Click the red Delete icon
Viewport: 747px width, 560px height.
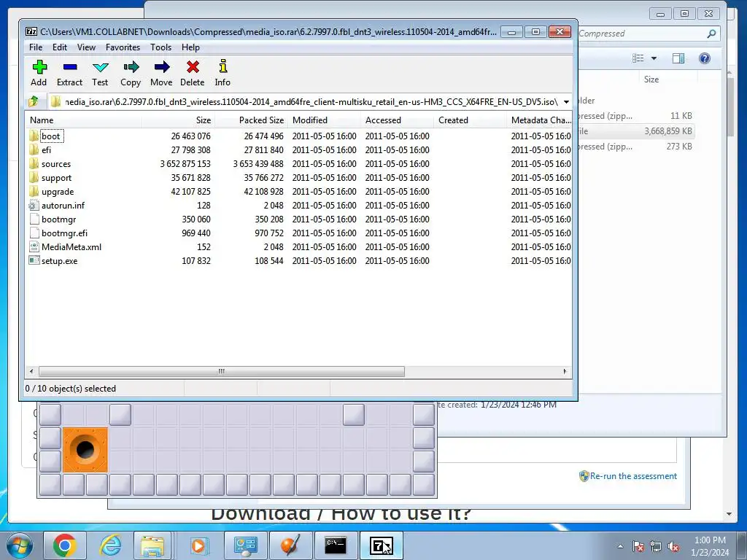pyautogui.click(x=193, y=67)
